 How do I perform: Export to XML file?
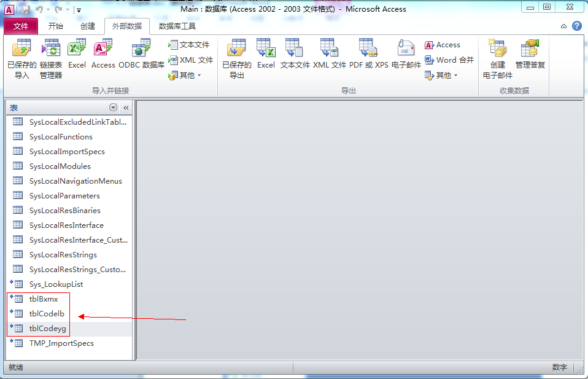point(329,54)
